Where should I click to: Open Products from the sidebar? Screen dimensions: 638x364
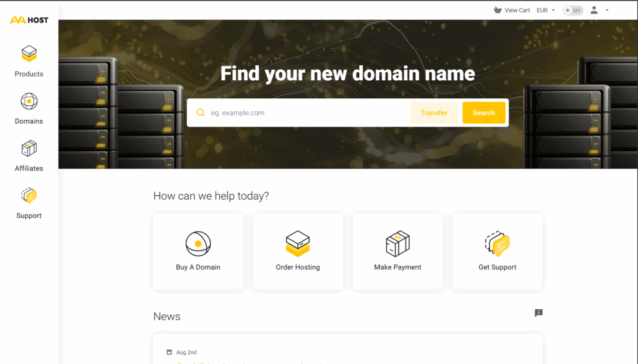click(x=29, y=61)
